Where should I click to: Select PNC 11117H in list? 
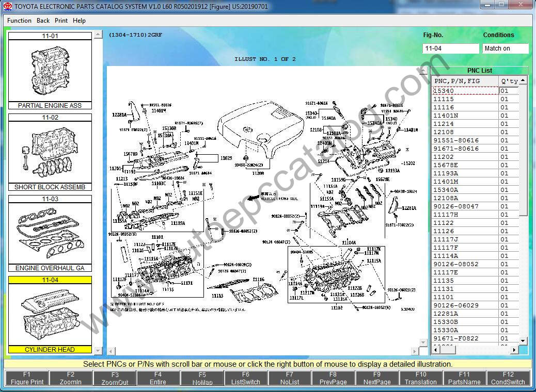(475, 215)
